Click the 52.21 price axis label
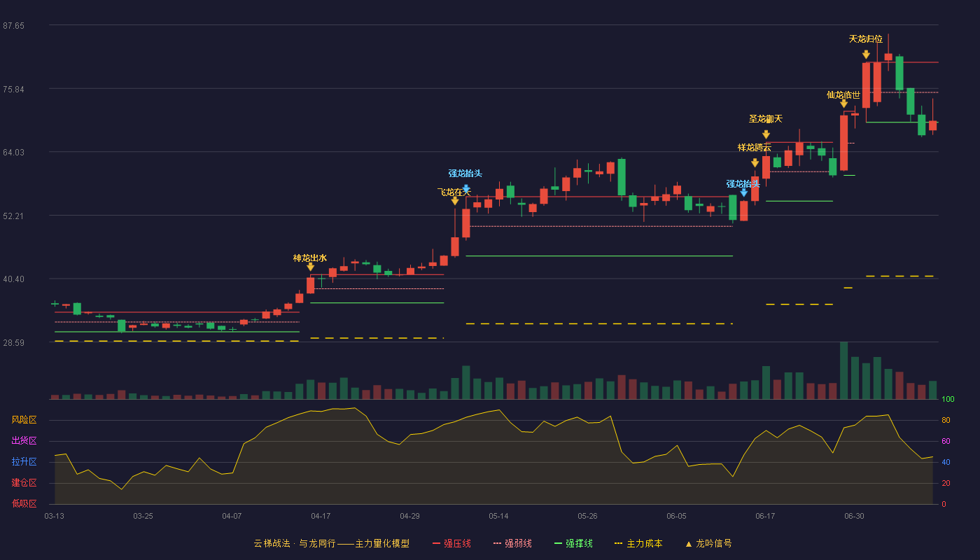The width and height of the screenshot is (980, 560). [13, 216]
